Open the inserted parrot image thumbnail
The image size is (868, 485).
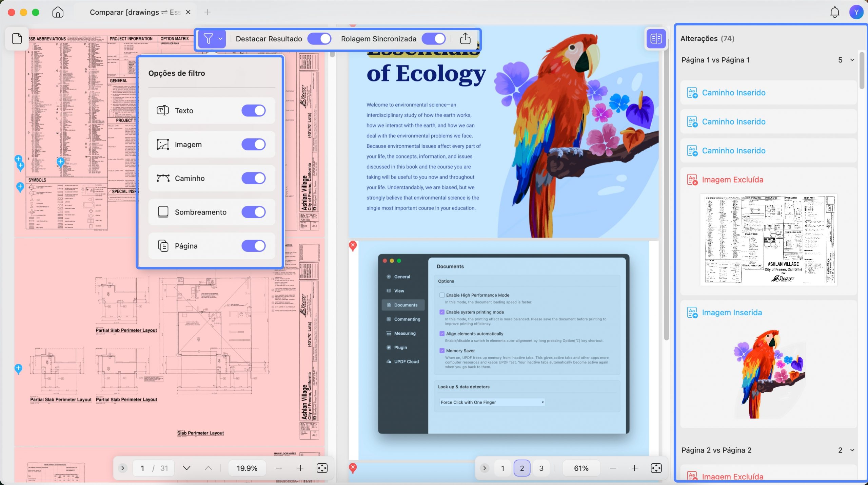pos(769,374)
